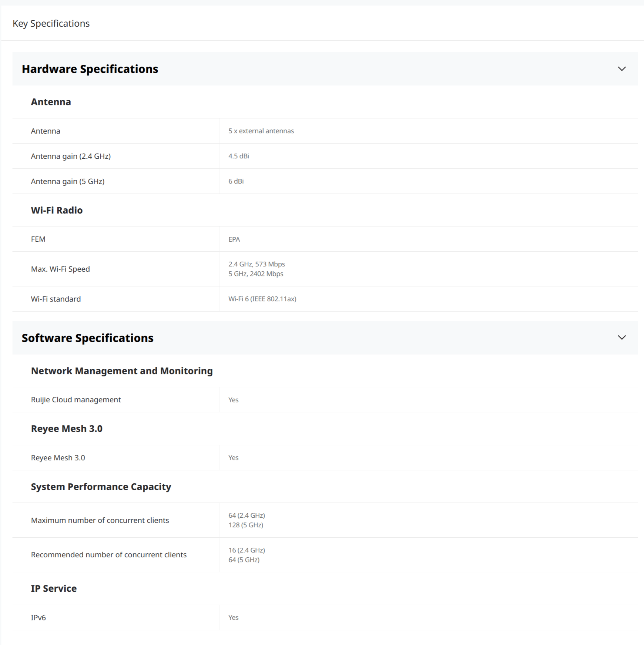Click the Ruijie Cloud management label

[x=76, y=400]
